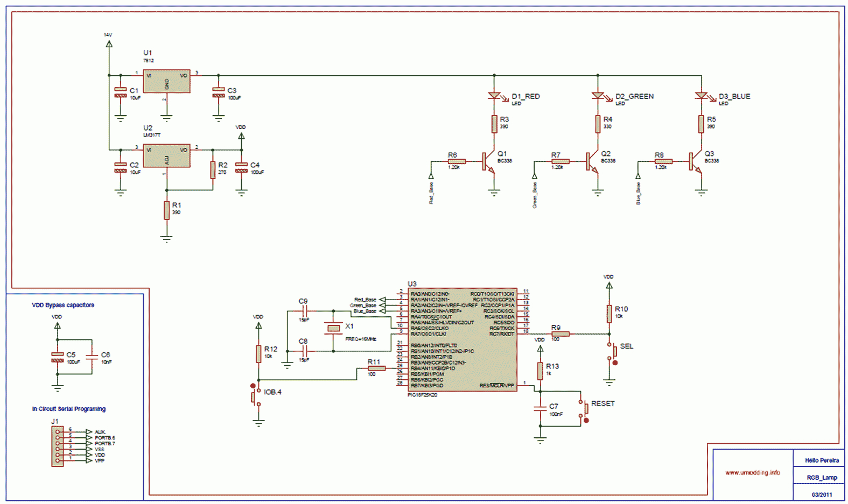
Task: Select resistor R10 above SEL switch
Action: 609,314
